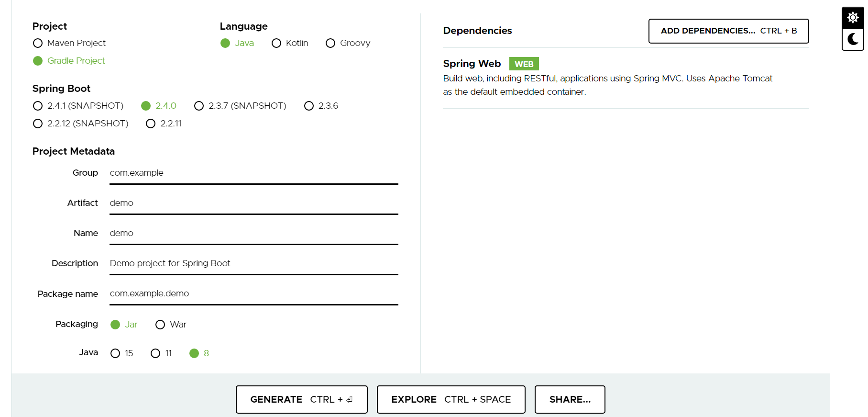Select Spring Boot 2.3.7 (SNAPSHOT)

(x=240, y=106)
